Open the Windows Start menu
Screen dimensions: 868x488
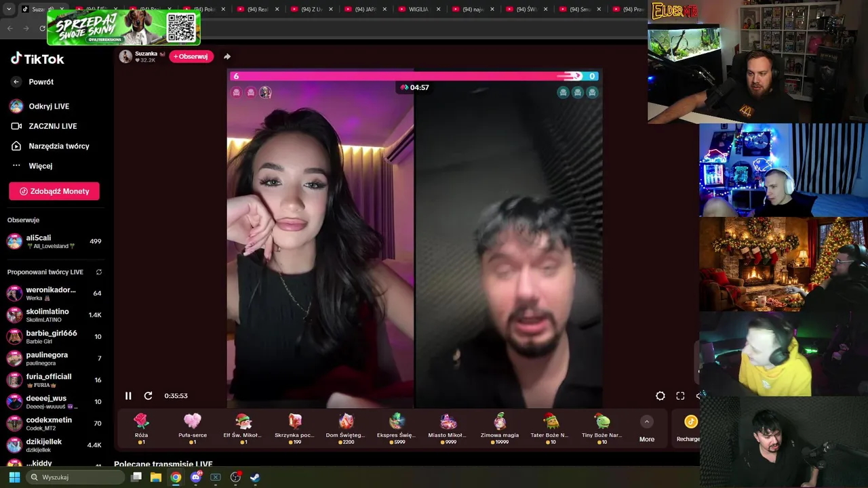click(14, 477)
